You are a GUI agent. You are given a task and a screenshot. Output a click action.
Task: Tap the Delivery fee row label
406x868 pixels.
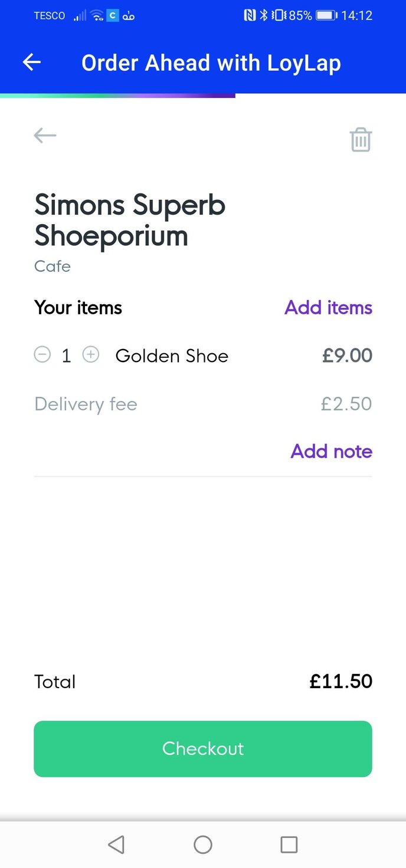tap(86, 404)
